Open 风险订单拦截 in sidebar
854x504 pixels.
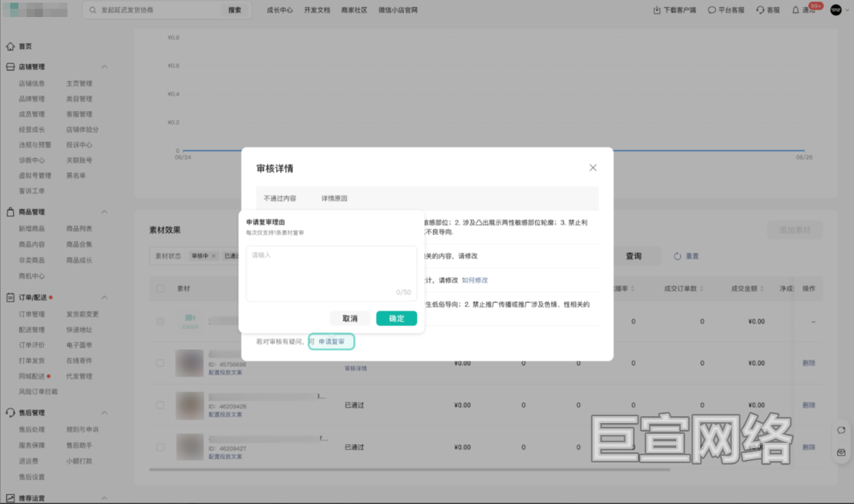38,392
